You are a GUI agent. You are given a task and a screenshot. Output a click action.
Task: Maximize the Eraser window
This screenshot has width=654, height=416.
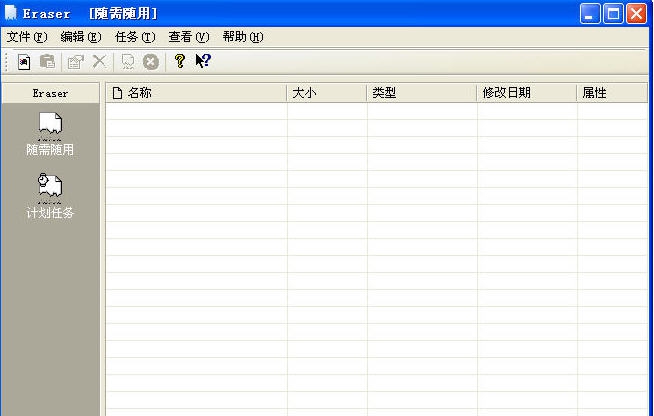pyautogui.click(x=613, y=14)
